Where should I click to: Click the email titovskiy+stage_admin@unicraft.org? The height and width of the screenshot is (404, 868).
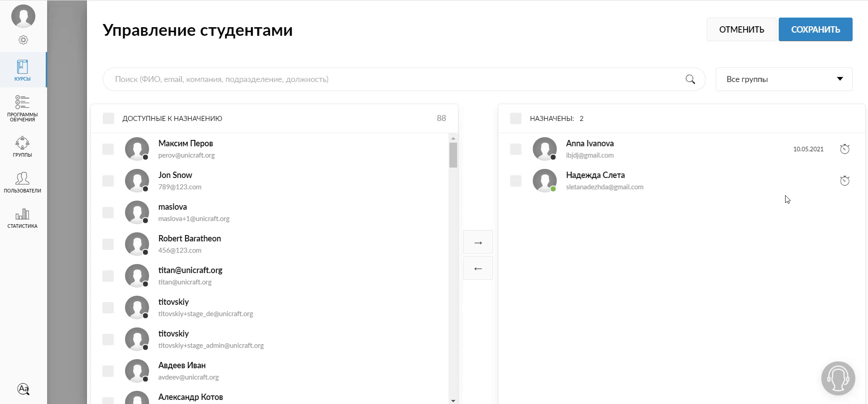(x=211, y=346)
